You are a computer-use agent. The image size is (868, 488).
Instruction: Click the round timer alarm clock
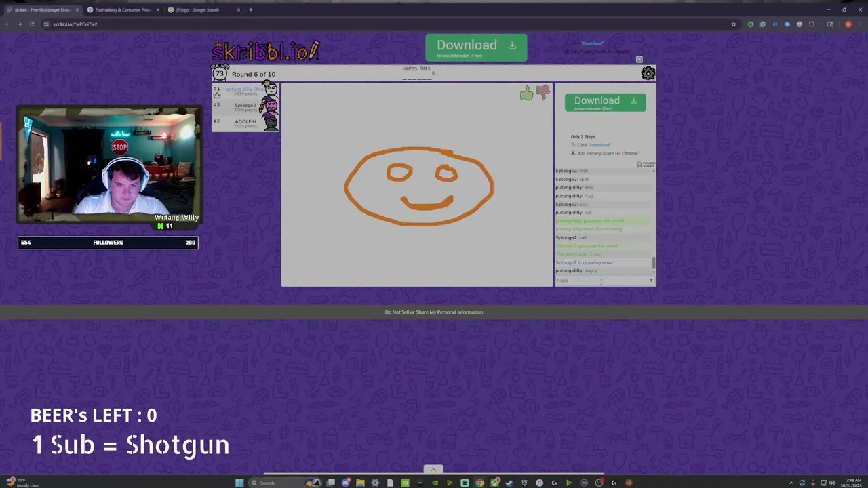click(220, 73)
